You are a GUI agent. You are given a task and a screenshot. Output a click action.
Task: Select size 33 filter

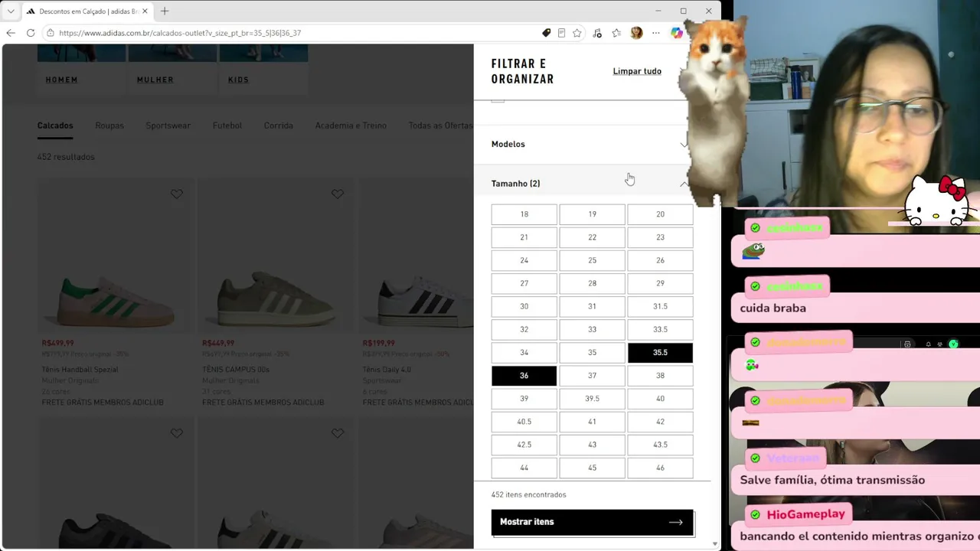pos(592,330)
